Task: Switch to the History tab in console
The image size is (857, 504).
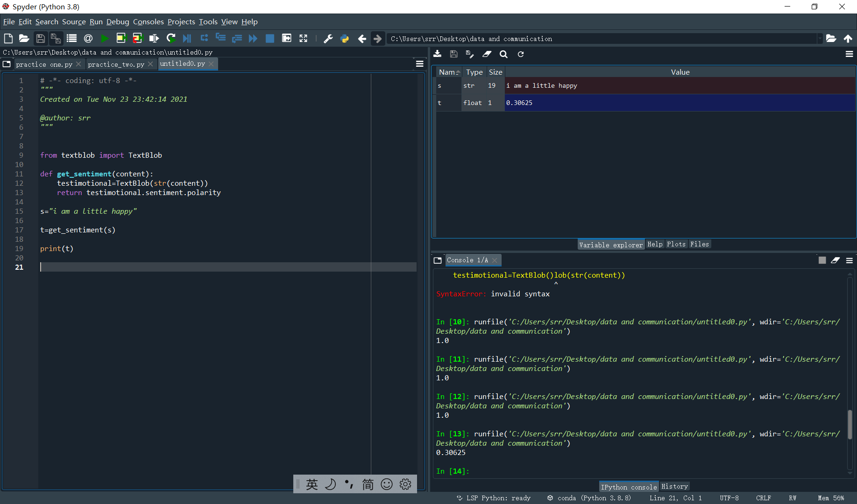Action: tap(674, 486)
